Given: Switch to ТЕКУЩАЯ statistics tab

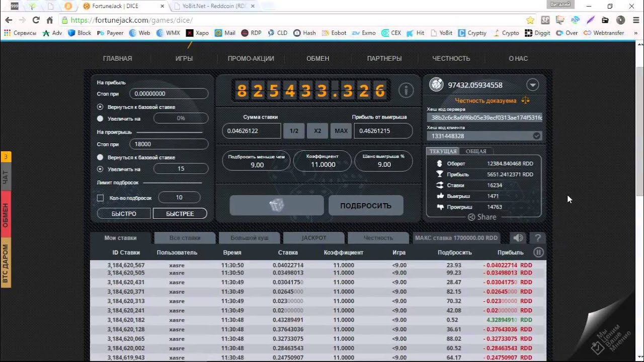Looking at the screenshot, I should pyautogui.click(x=443, y=151).
